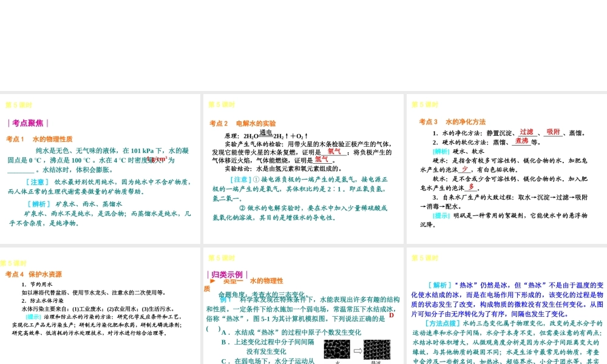Click the [注意] label on the electrolysis slide
The height and width of the screenshot is (364, 607).
(241, 180)
